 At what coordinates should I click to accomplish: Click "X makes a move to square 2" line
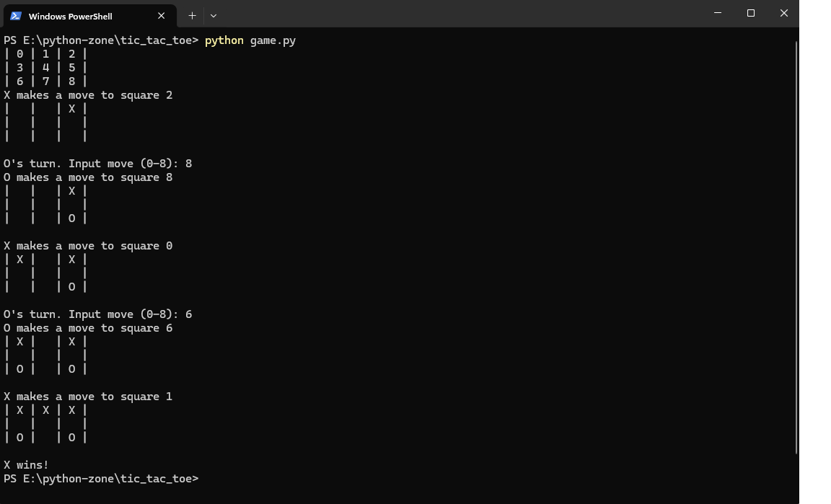88,95
